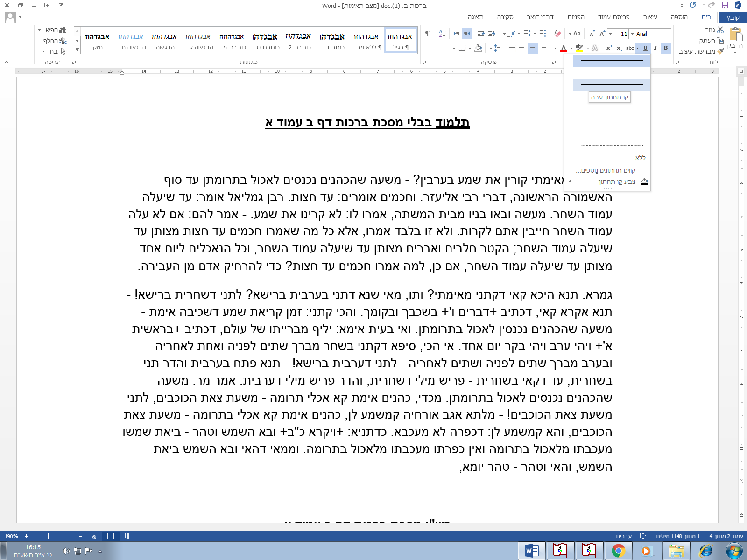Select the shading paint-bucket icon
747x560 pixels.
(478, 48)
